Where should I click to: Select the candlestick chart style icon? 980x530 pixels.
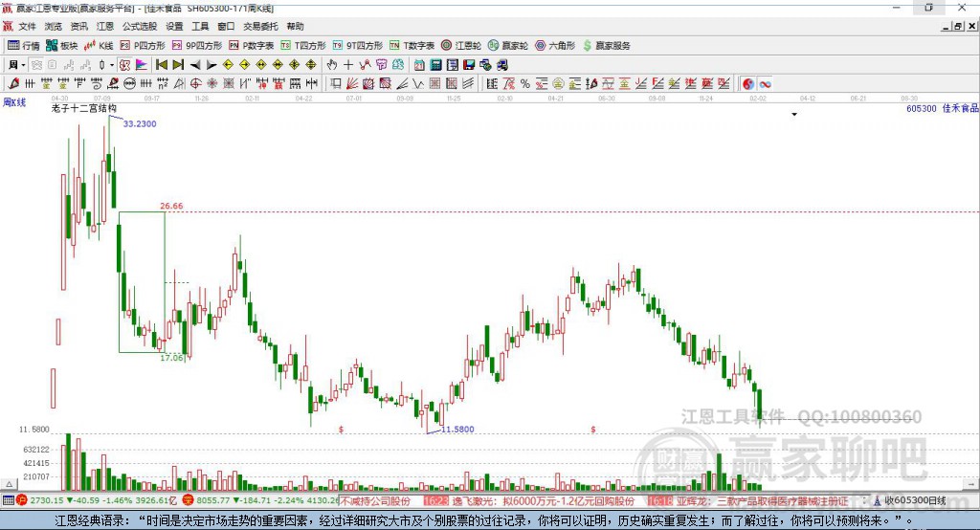(101, 65)
